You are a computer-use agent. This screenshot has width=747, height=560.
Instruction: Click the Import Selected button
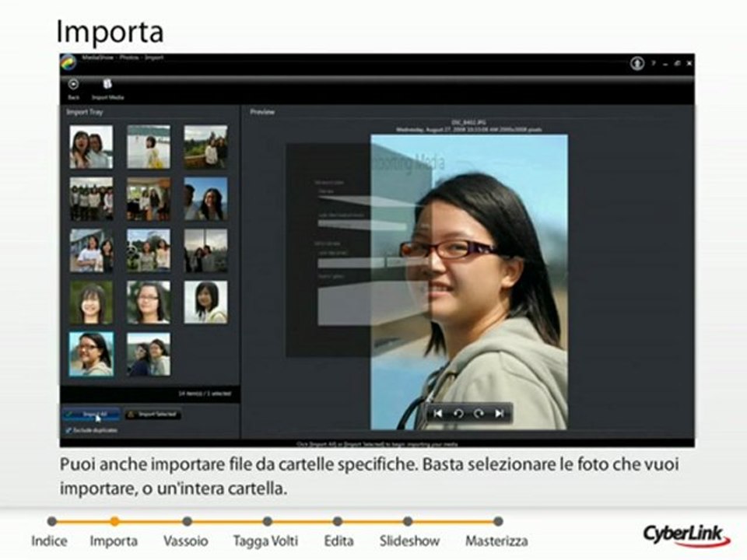click(x=153, y=415)
